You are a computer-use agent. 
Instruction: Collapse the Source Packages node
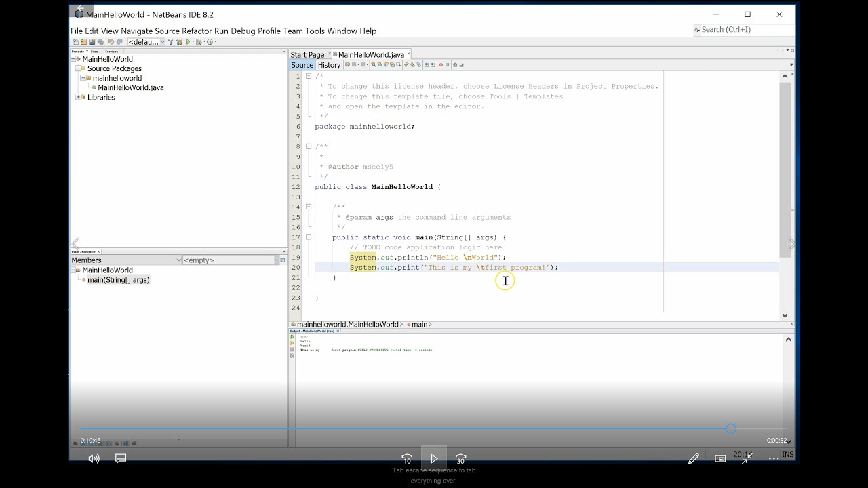78,68
